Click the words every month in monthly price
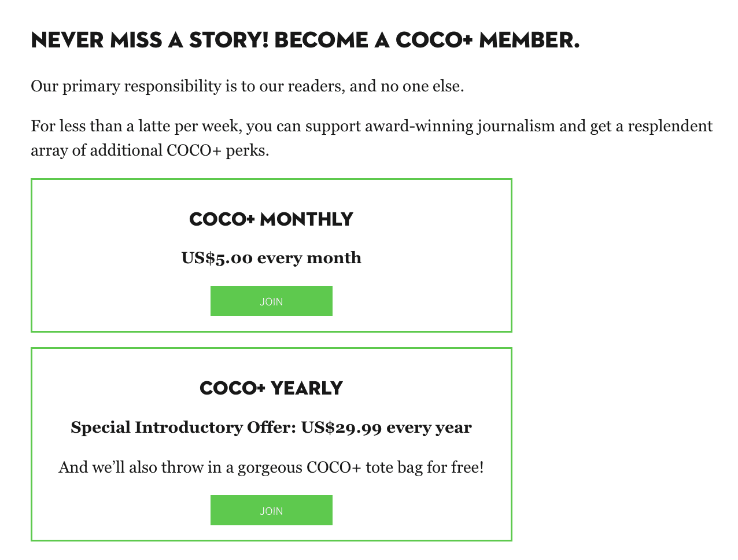This screenshot has height=560, width=738. pos(309,258)
